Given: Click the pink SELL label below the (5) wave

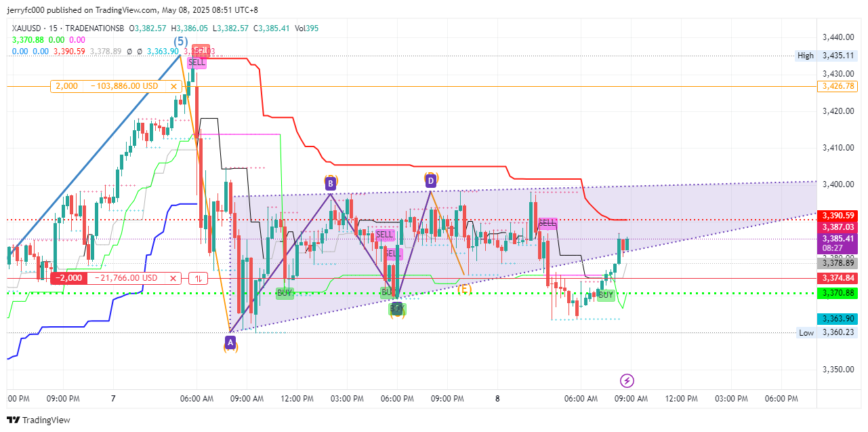Looking at the screenshot, I should [x=196, y=62].
